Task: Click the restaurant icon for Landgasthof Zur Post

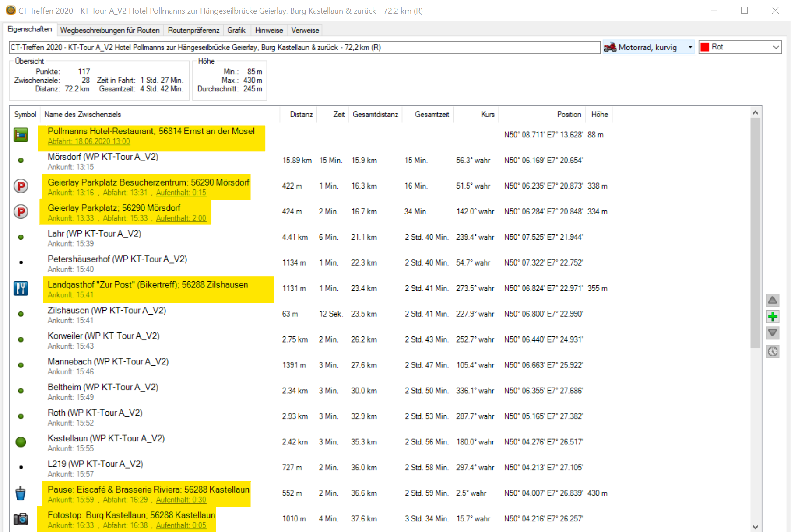Action: point(21,288)
